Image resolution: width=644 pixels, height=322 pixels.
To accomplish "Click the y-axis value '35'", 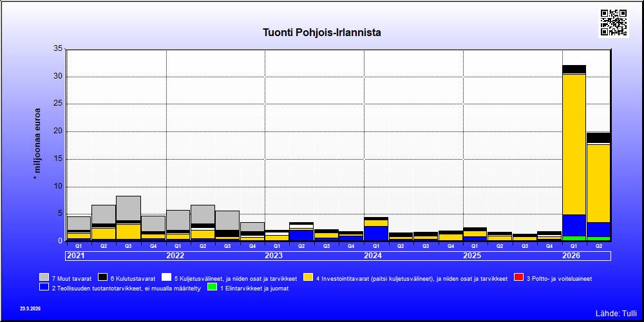I will click(58, 49).
